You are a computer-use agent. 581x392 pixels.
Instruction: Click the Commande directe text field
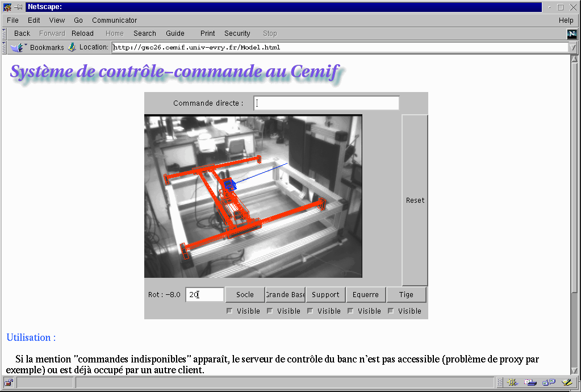coord(326,103)
